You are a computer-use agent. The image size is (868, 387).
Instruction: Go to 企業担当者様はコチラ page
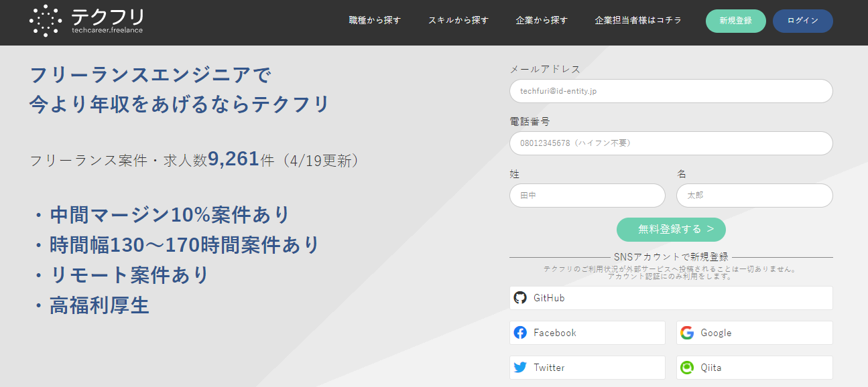click(x=638, y=20)
